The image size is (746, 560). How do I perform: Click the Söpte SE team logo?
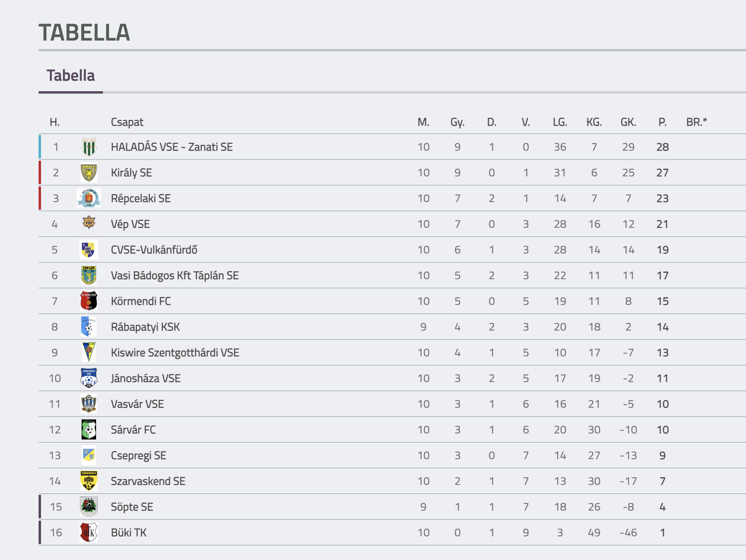point(89,507)
